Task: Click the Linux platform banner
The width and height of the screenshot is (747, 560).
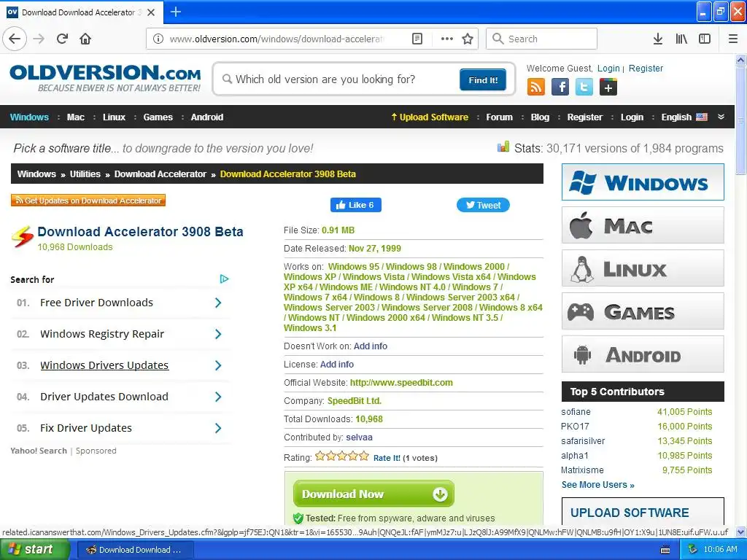Action: (x=643, y=268)
